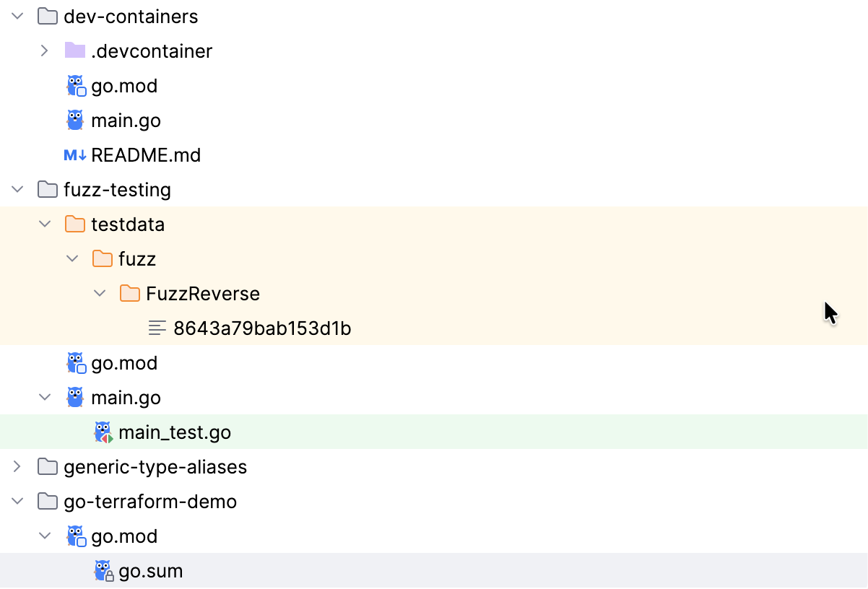Expand the .devcontainer folder
The height and width of the screenshot is (589, 868).
click(44, 51)
